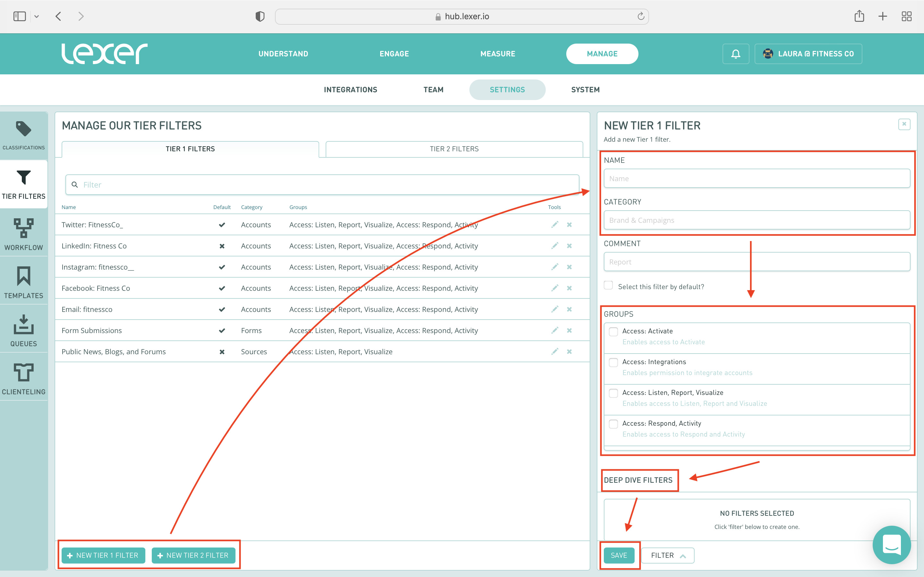Viewport: 924px width, 577px height.
Task: Switch to the Tier 2 Filters tab
Action: tap(454, 149)
